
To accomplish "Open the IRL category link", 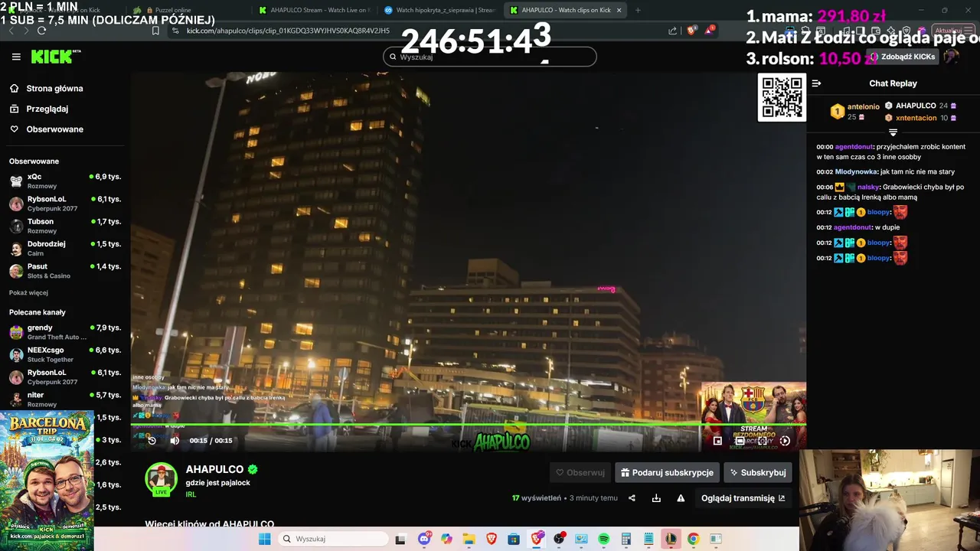I will [191, 494].
